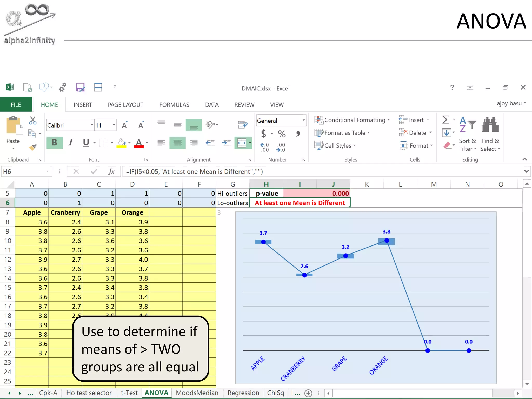Click the Increase Decimal icon
Image resolution: width=532 pixels, height=399 pixels.
click(264, 147)
